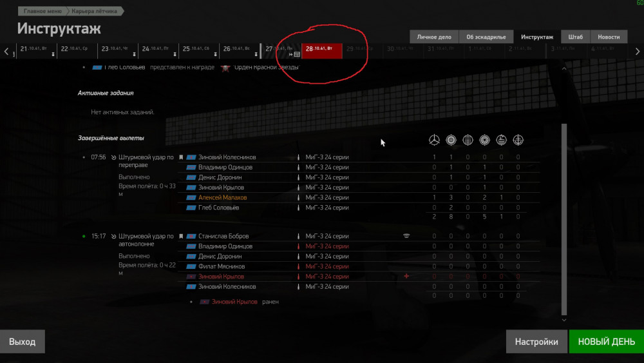
Task: Open the Новости tab
Action: (x=609, y=37)
